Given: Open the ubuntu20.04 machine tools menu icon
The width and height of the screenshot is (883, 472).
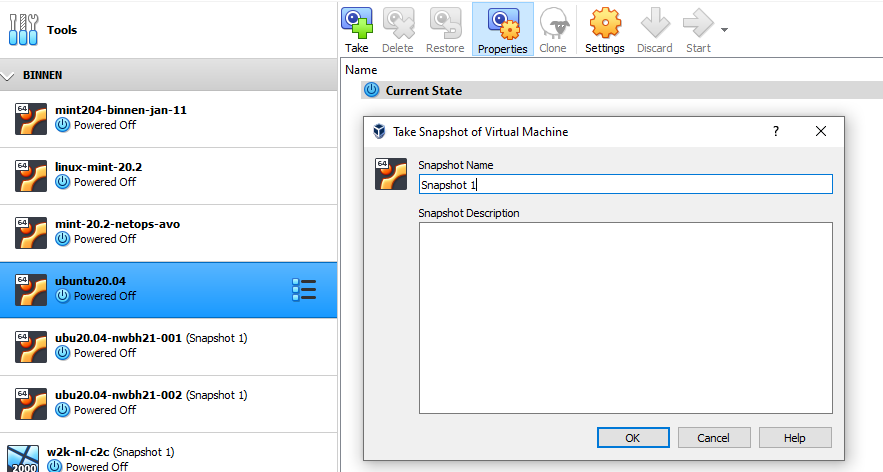Looking at the screenshot, I should pos(304,289).
